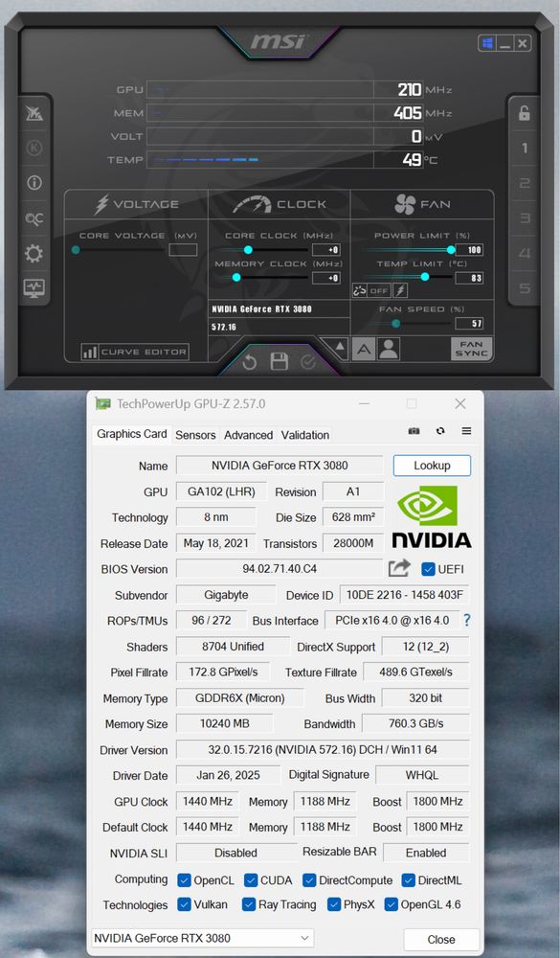Click the GPU-Z refresh icon
The height and width of the screenshot is (958, 560).
(440, 431)
